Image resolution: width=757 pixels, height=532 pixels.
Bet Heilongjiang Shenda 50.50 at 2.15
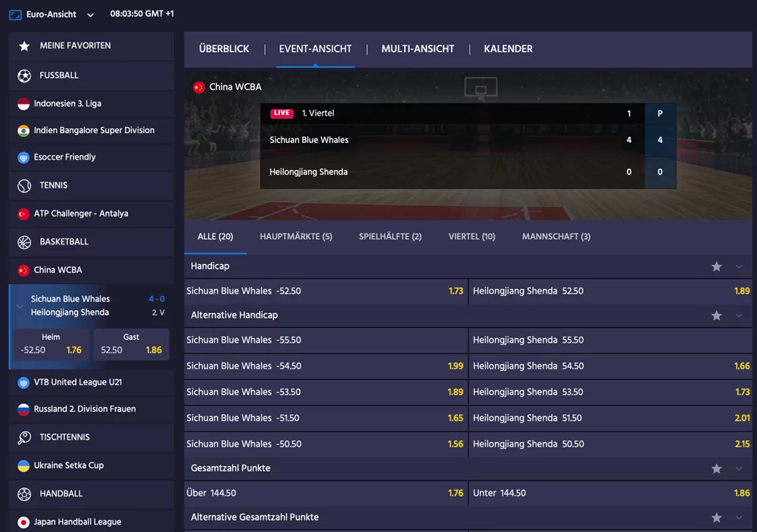click(611, 444)
